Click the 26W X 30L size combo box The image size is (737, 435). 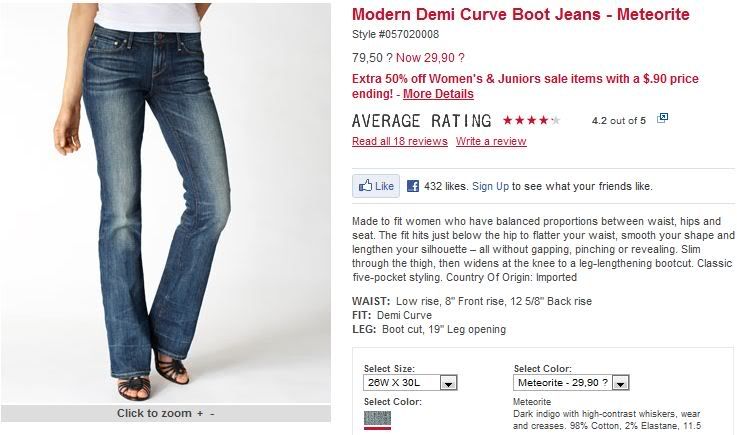pyautogui.click(x=410, y=383)
